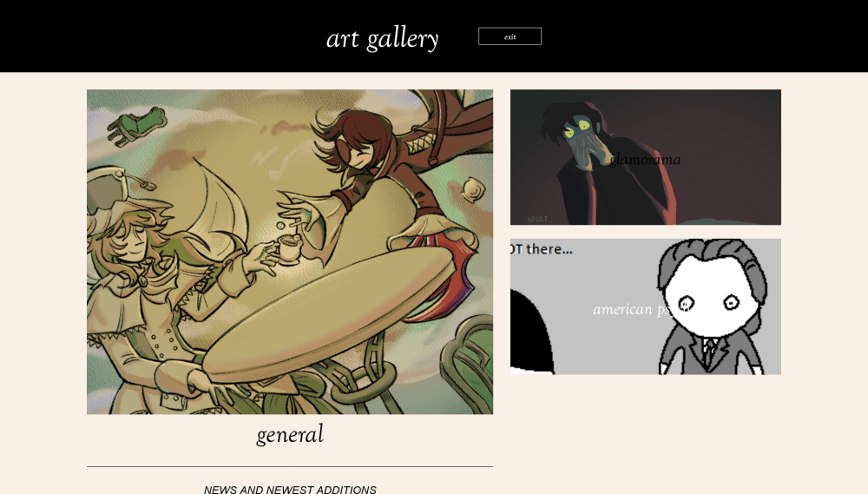The height and width of the screenshot is (494, 868).
Task: Click the 'art gallery' page title
Action: (383, 39)
